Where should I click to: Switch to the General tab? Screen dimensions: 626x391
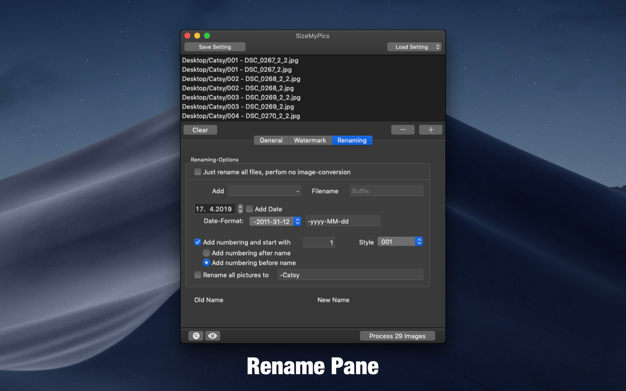click(271, 140)
